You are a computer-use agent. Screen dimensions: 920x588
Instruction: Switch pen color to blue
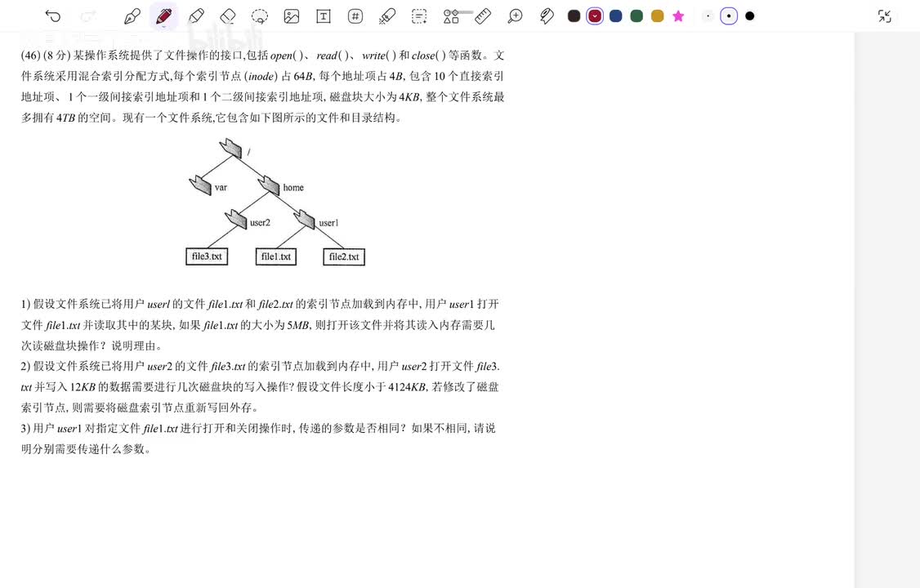pos(615,16)
